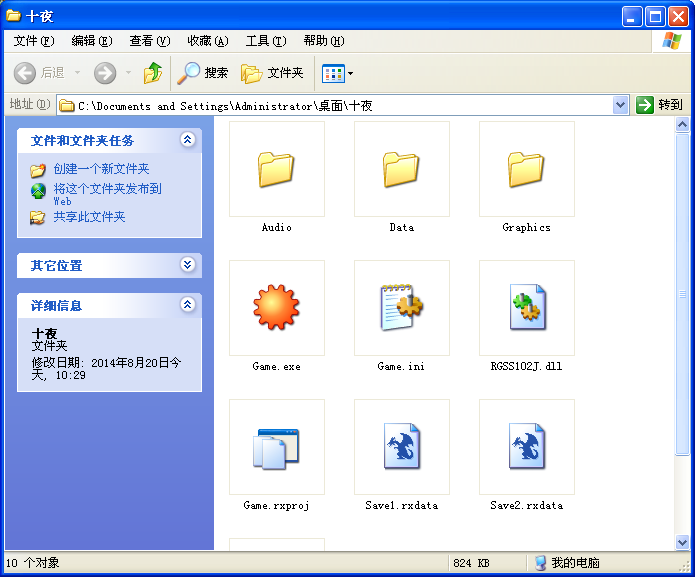
Task: Collapse the 文件和文件夹任务 panel
Action: tap(187, 140)
